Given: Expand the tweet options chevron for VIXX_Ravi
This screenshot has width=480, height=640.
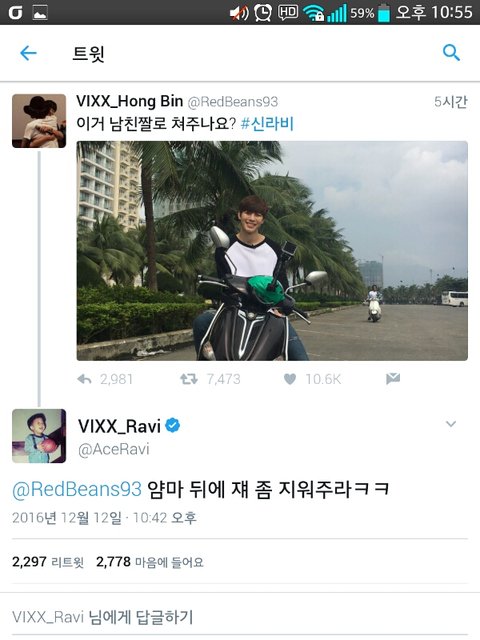Looking at the screenshot, I should (x=451, y=424).
